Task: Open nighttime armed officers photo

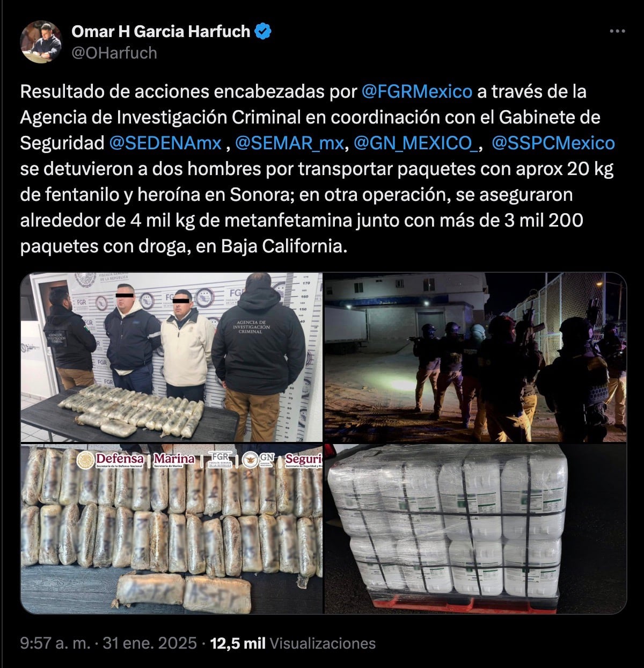Action: (x=475, y=357)
